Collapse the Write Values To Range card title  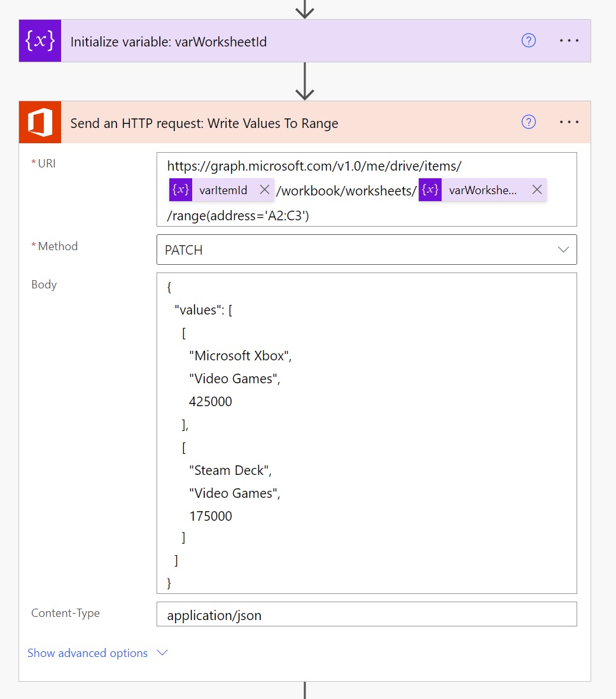point(204,124)
